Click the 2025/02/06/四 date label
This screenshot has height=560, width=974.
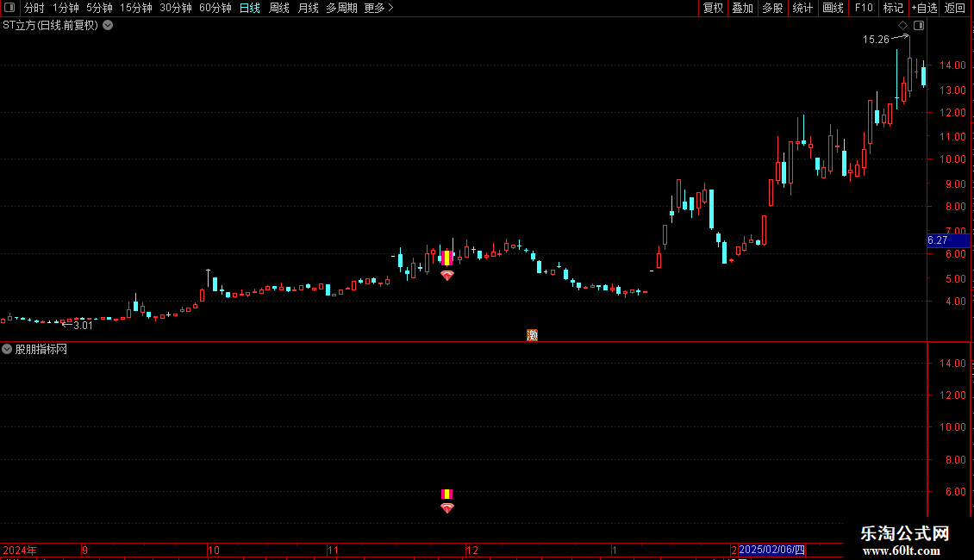click(x=772, y=550)
